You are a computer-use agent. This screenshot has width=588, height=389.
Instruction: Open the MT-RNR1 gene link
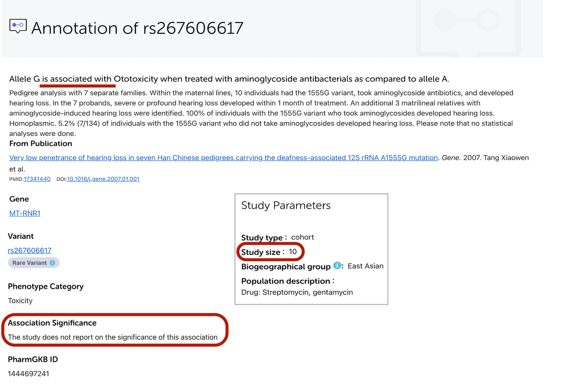point(24,213)
